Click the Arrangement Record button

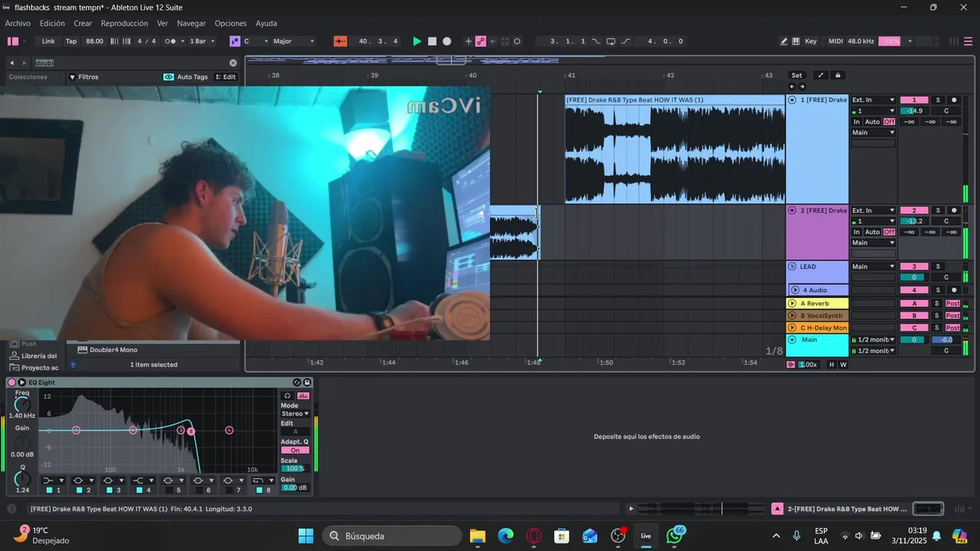pyautogui.click(x=447, y=41)
